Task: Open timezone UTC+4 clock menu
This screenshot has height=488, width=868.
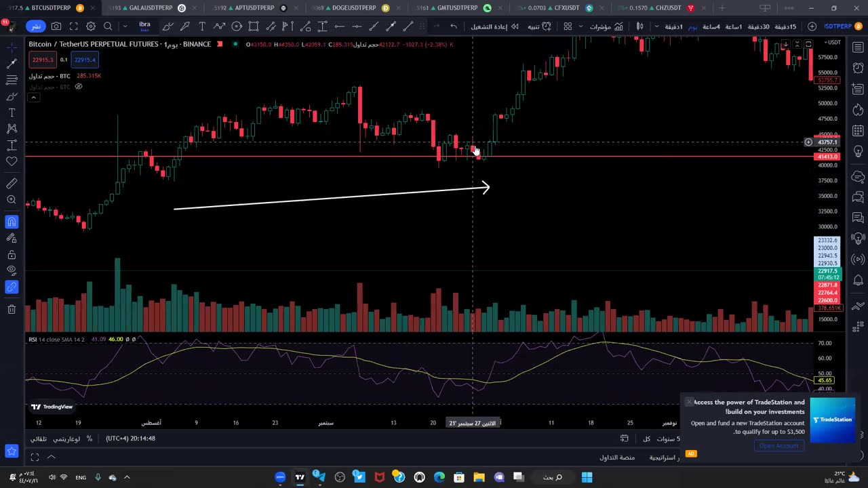Action: coord(130,439)
